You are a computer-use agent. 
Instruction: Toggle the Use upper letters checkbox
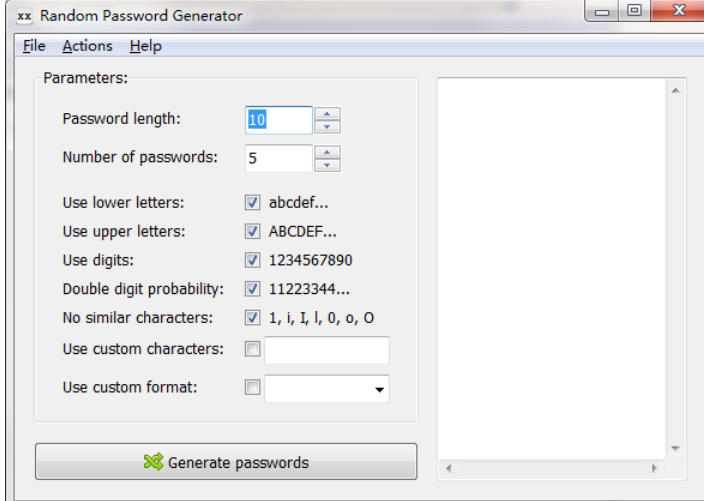pos(253,232)
